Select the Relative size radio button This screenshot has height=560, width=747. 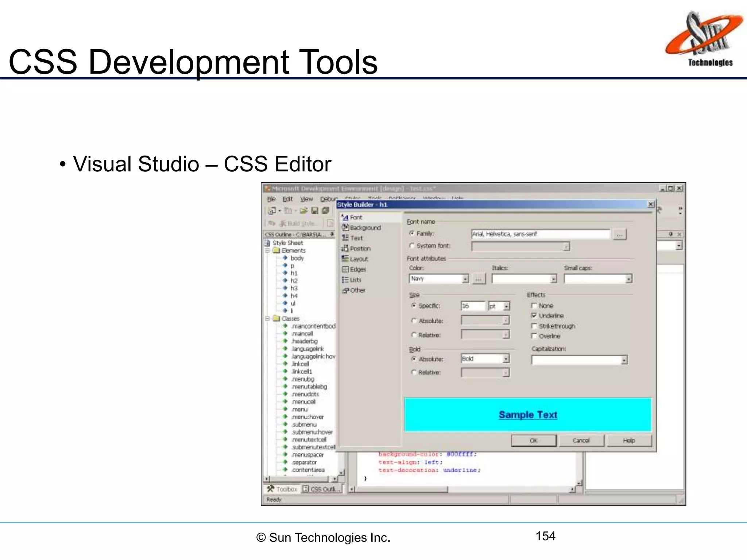(414, 335)
